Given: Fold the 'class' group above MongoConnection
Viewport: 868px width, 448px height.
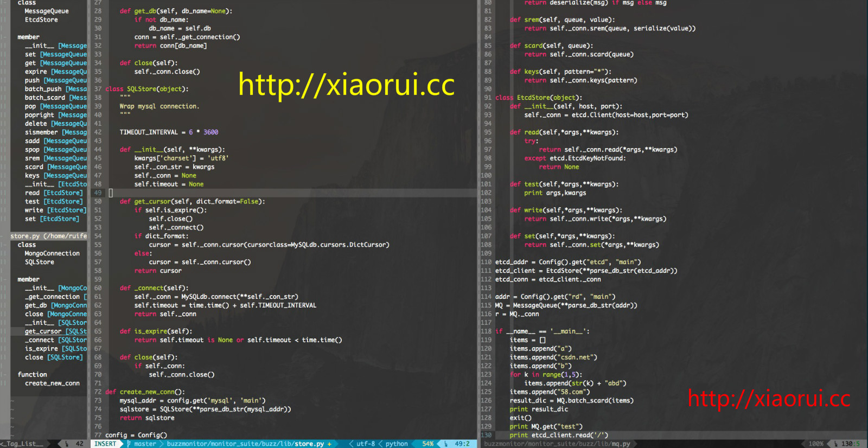Looking at the screenshot, I should [x=27, y=245].
